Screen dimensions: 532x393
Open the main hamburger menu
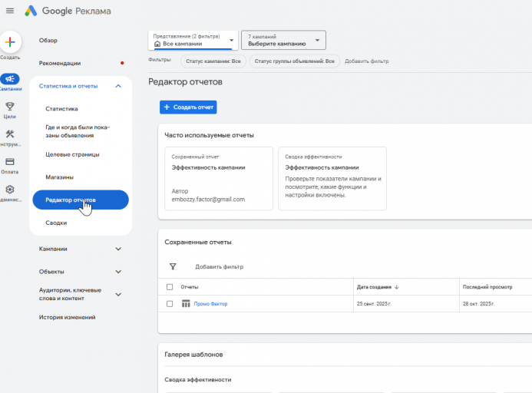click(10, 11)
